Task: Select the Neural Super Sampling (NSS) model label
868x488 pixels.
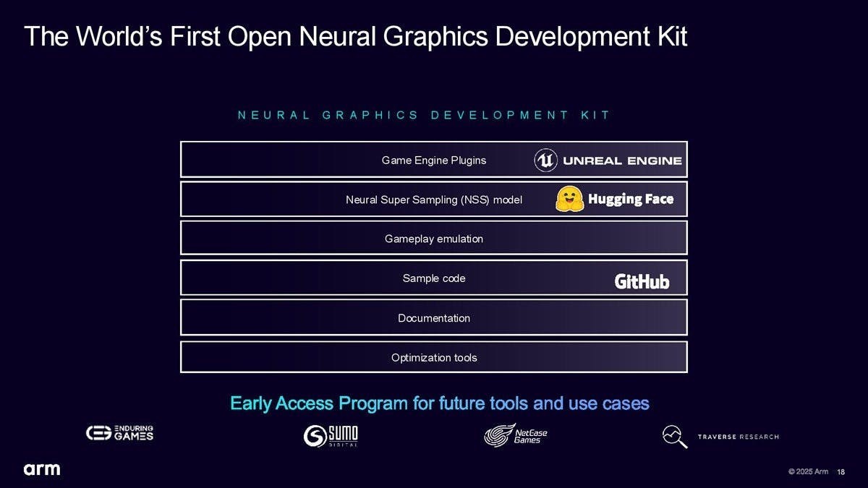Action: point(434,200)
